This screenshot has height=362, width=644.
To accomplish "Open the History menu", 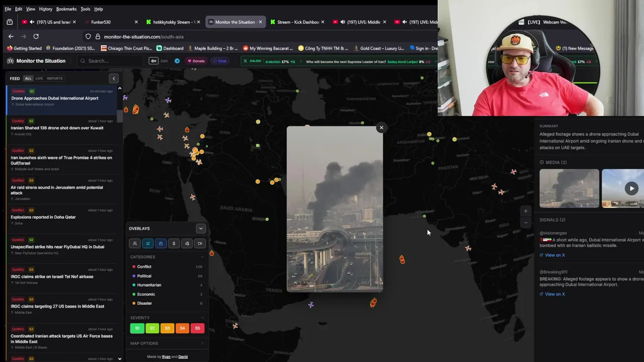I will pos(45,9).
